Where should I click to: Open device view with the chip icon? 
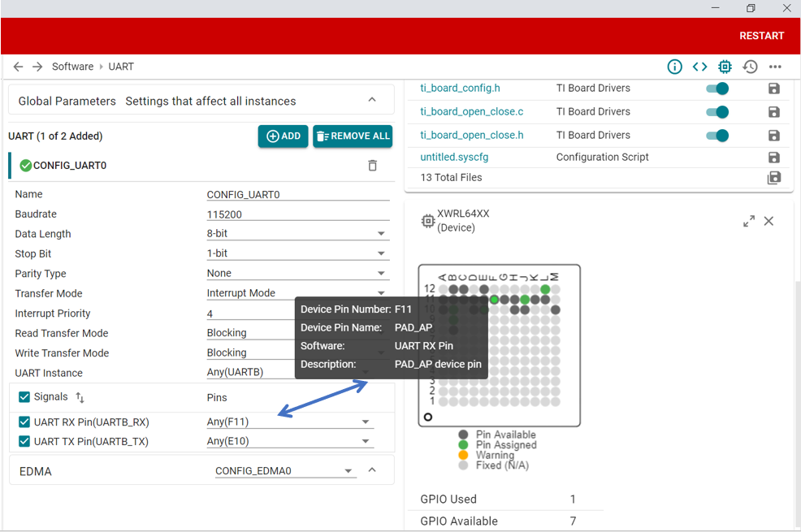coord(725,67)
